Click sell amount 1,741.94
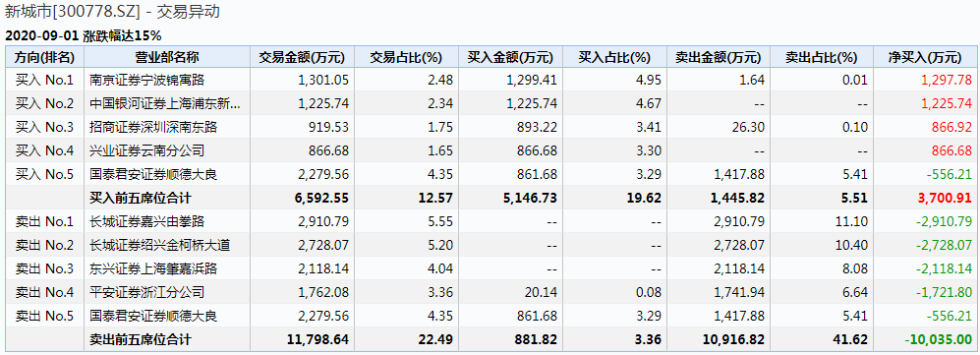Screen dimensions: 980x355 (x=740, y=292)
